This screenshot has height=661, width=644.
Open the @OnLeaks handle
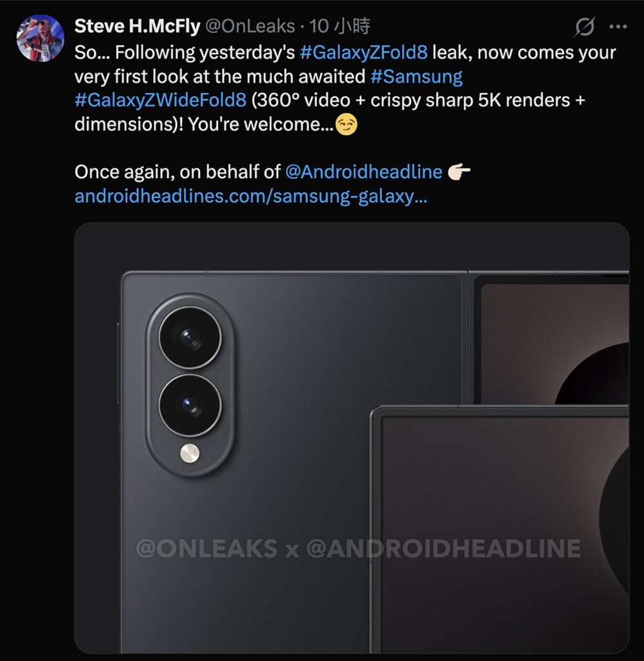pos(248,26)
